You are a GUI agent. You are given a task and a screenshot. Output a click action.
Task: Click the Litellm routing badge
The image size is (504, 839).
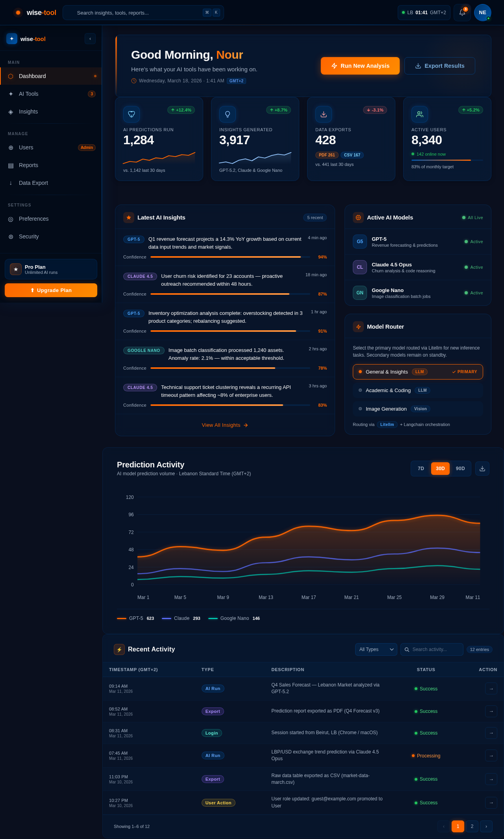click(387, 424)
